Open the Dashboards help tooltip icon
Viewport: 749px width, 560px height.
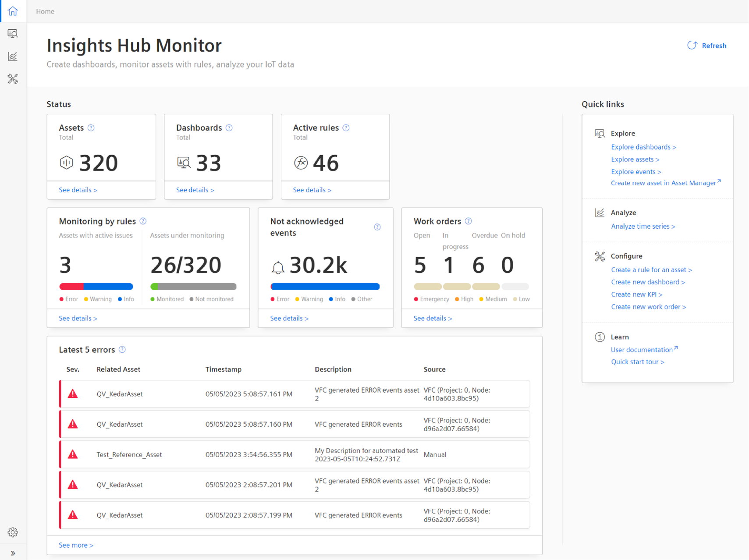tap(229, 128)
